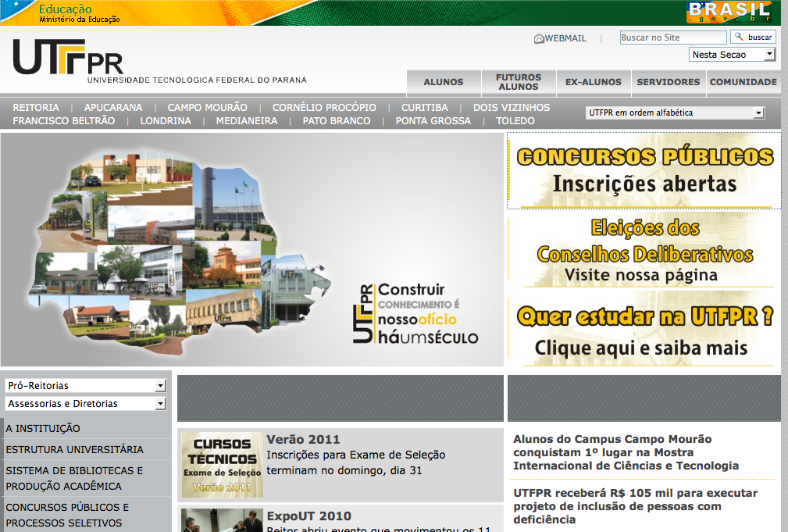This screenshot has width=788, height=532.
Task: Go to APUCARANA campus link
Action: click(x=113, y=108)
